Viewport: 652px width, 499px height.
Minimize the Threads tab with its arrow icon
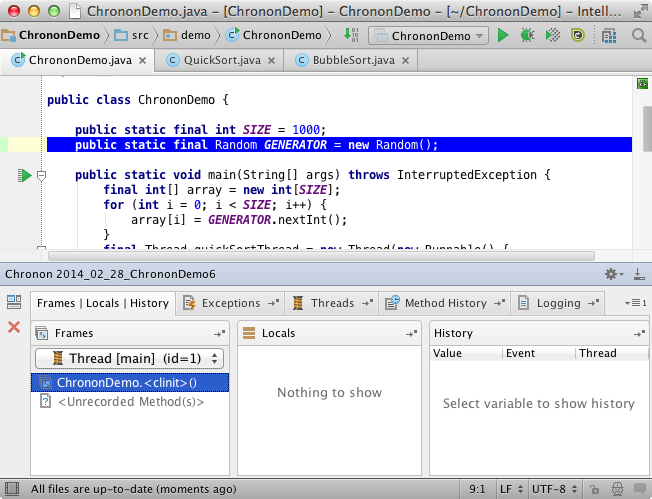pos(368,303)
